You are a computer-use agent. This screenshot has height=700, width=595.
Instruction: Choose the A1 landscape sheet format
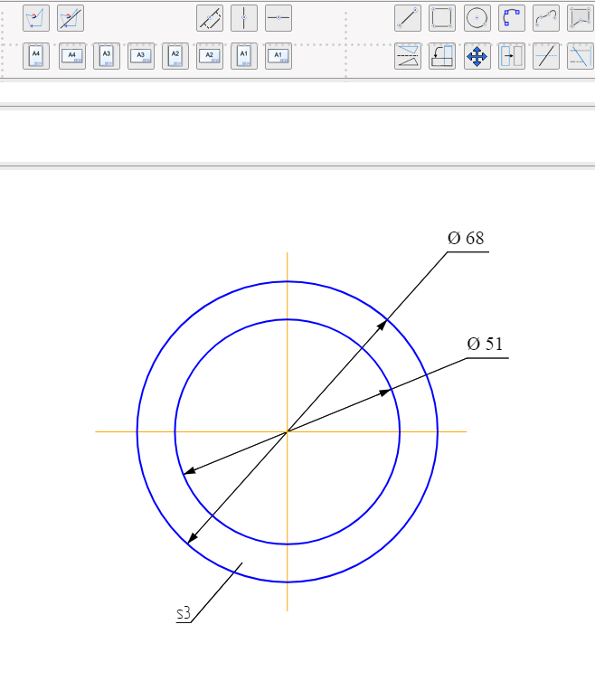click(279, 56)
